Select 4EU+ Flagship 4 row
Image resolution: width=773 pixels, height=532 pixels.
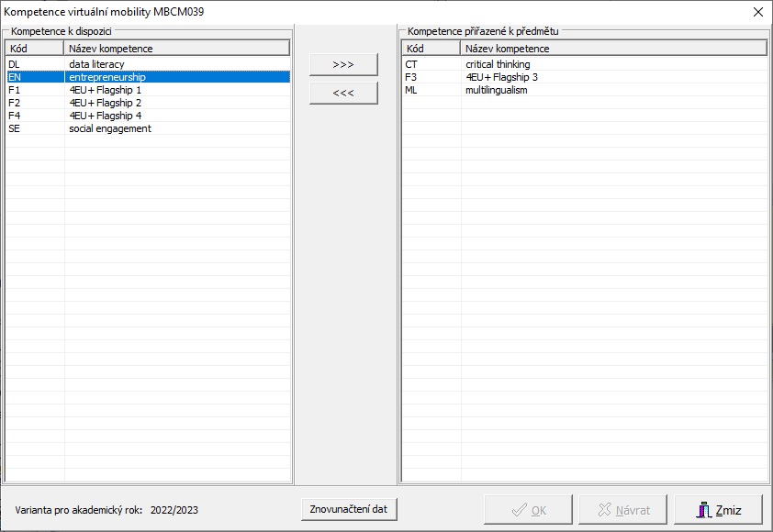pyautogui.click(x=105, y=116)
